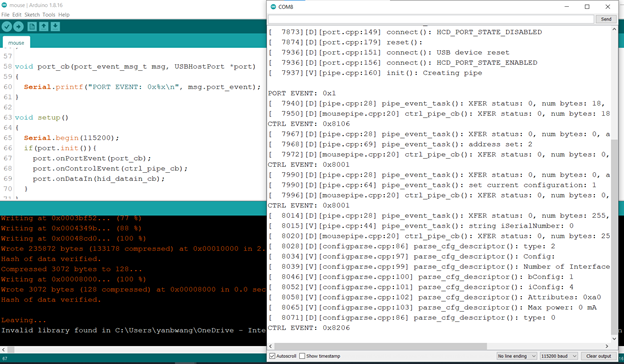Click the 'port.onControlEvent(ctrl_pipe_cb);' code line

(x=110, y=168)
